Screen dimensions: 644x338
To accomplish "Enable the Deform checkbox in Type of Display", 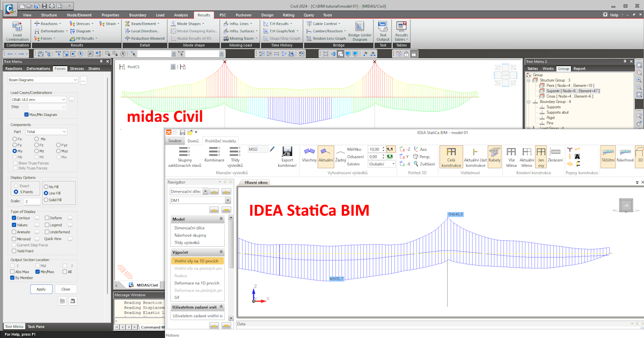I will pyautogui.click(x=47, y=218).
